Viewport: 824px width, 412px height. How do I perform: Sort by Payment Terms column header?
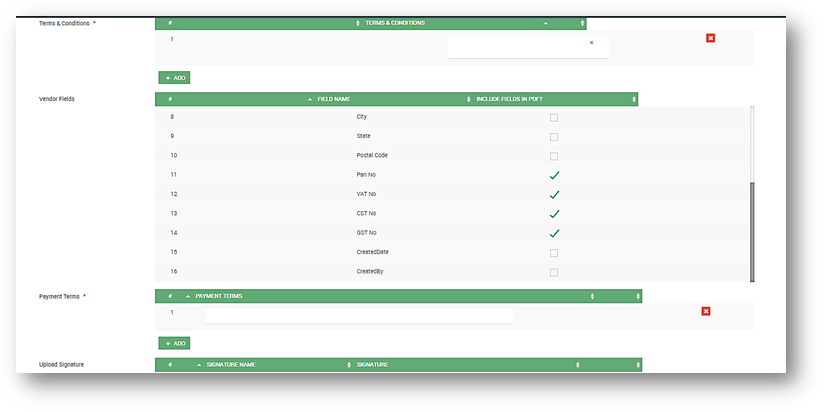pos(219,296)
